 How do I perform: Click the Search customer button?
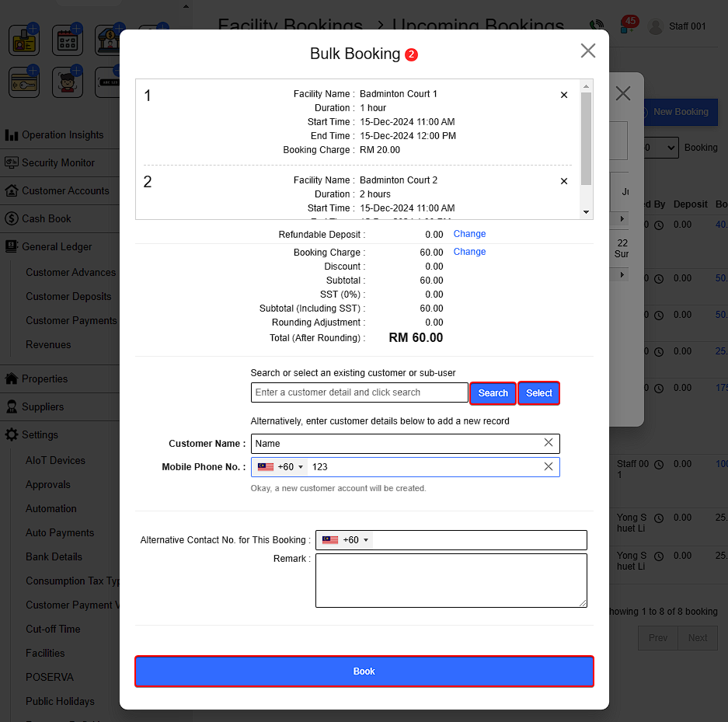coord(493,393)
